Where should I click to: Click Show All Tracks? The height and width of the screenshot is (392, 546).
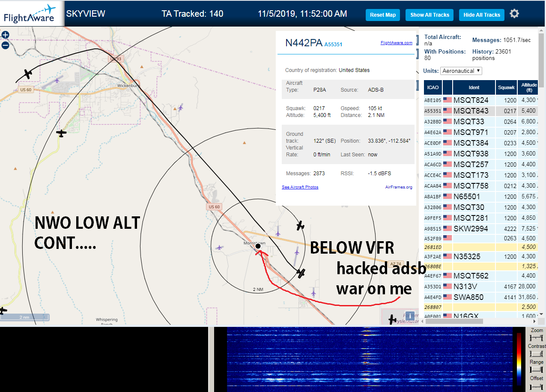click(x=430, y=15)
